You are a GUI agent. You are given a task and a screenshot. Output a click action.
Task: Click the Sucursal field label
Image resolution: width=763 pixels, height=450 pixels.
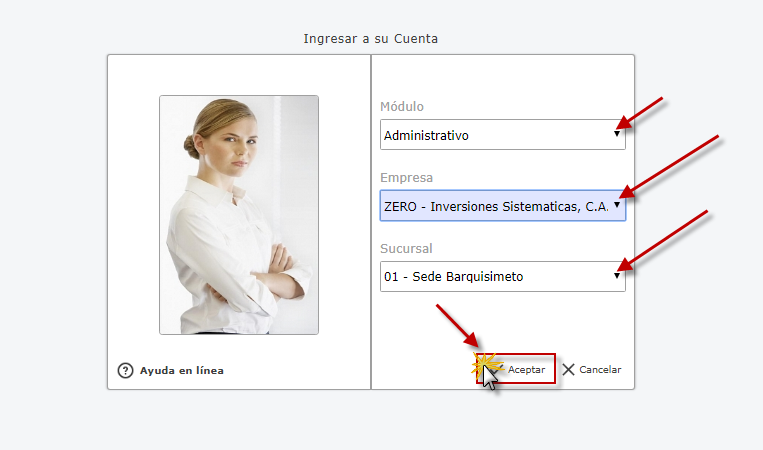click(406, 249)
